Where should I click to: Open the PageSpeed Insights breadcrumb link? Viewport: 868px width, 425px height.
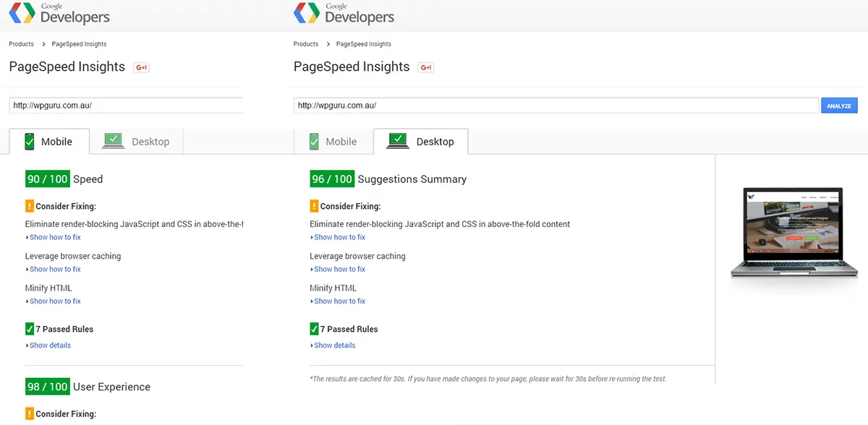click(x=79, y=44)
